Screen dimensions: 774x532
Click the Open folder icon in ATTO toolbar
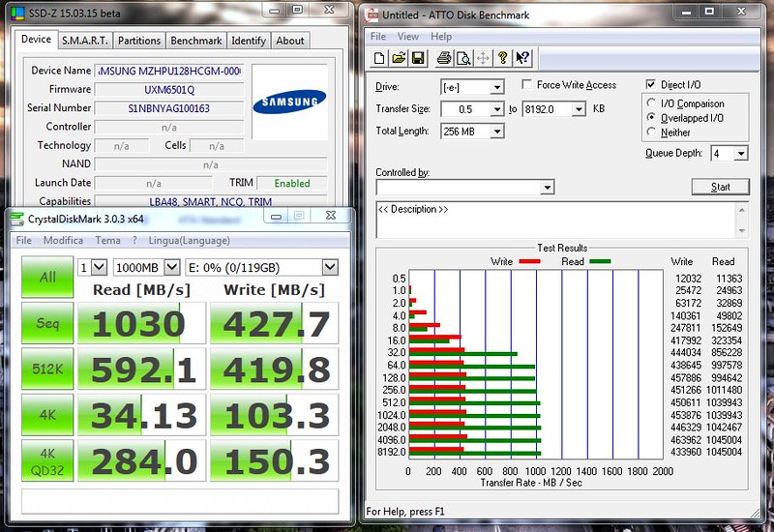point(400,58)
